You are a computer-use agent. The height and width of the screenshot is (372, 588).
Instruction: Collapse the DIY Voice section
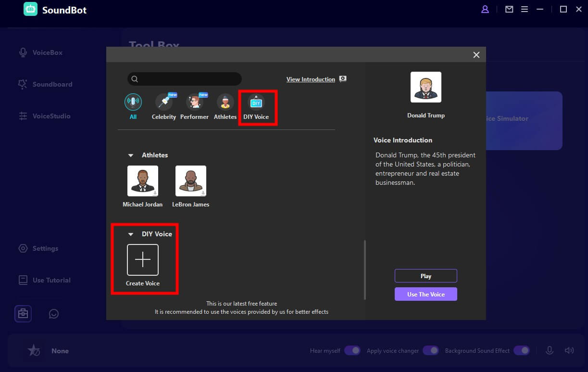click(x=130, y=234)
